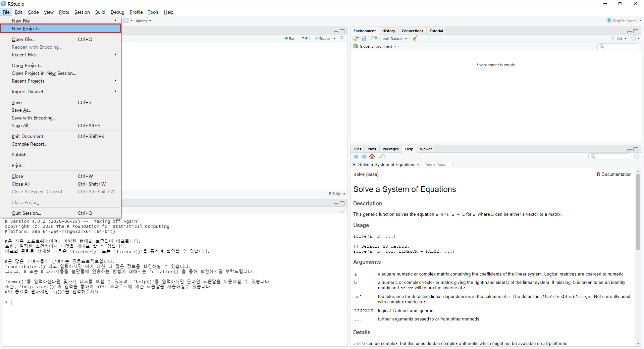
Task: Open the Edit menu
Action: (18, 12)
